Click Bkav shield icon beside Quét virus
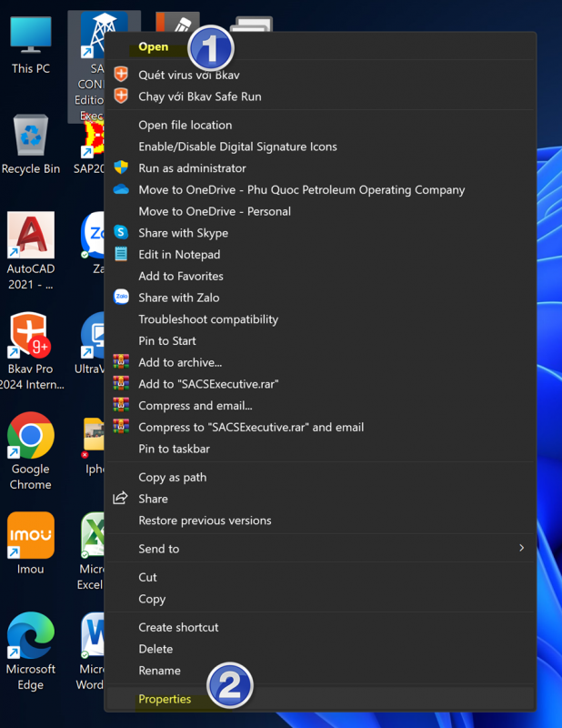This screenshot has height=728, width=562. [x=121, y=75]
